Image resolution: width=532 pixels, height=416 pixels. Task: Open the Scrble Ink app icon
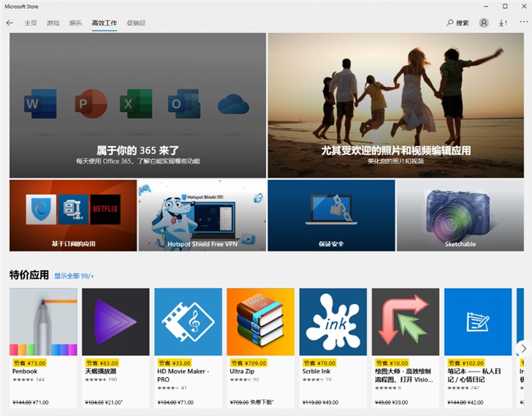tap(333, 322)
